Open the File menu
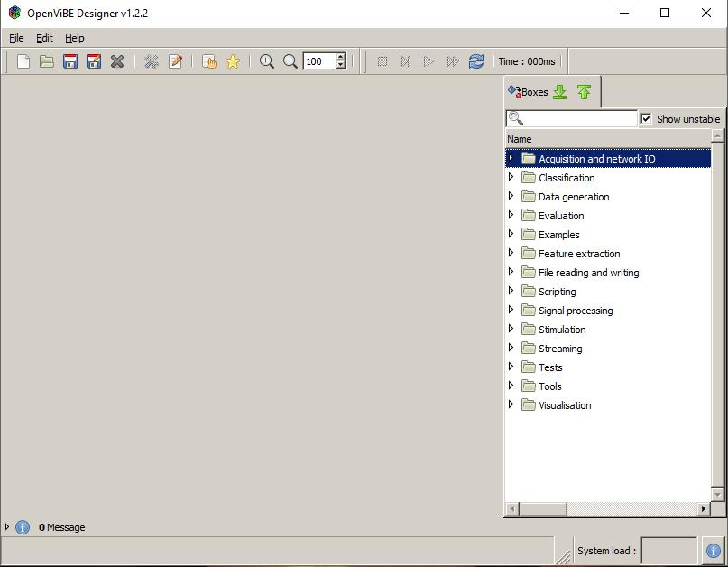 point(16,38)
